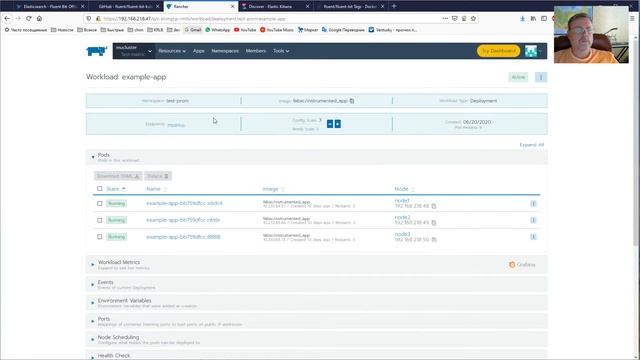
Task: Open the YouTube Music bookmark
Action: pos(277,30)
